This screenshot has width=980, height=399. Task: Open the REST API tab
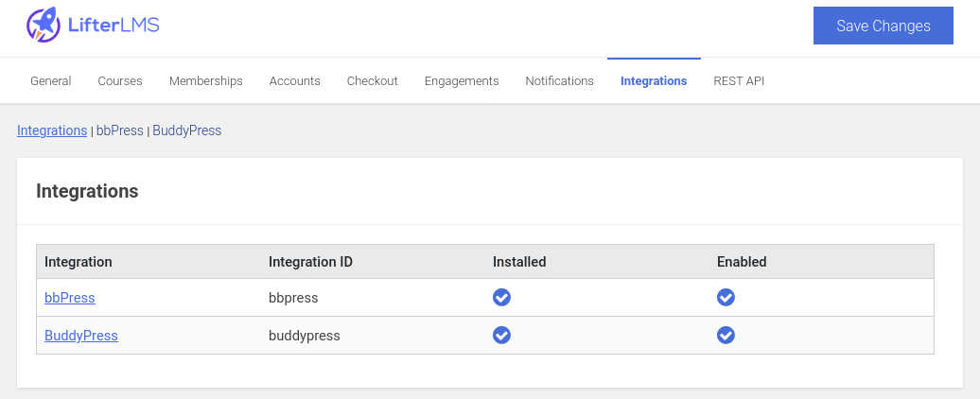739,81
